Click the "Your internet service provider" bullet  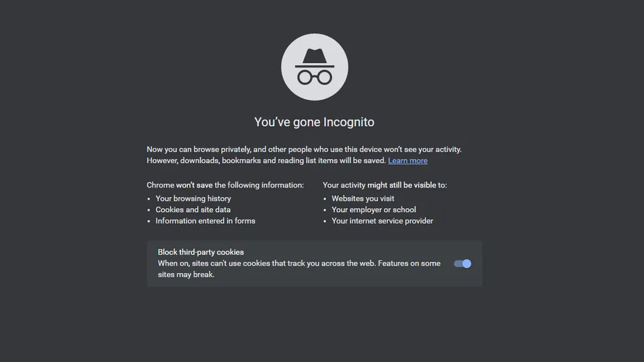pyautogui.click(x=382, y=221)
